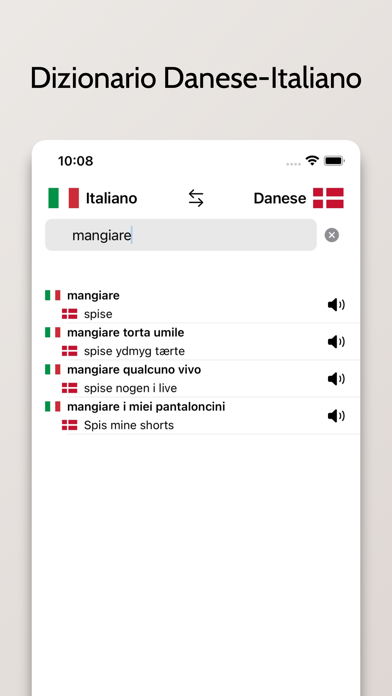Tap the battery status icon
This screenshot has width=392, height=696.
pos(334,161)
